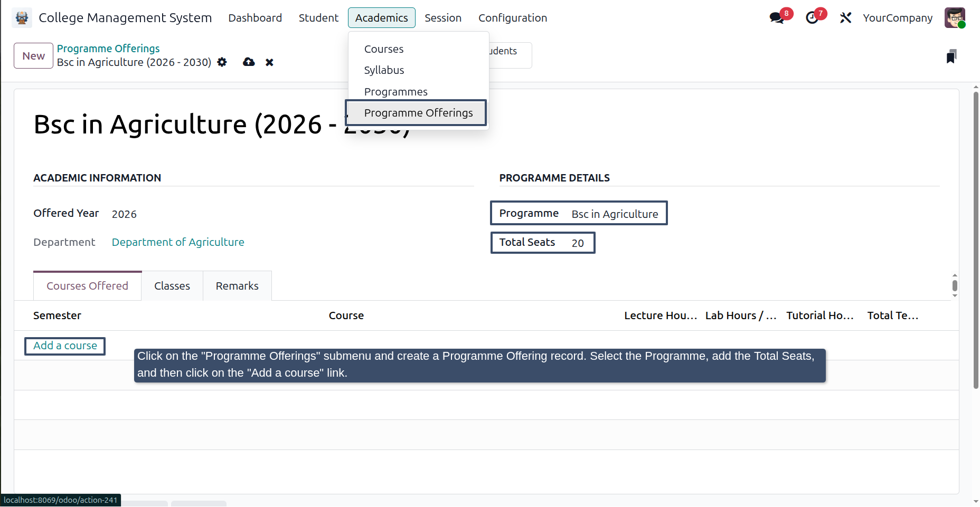Click the Academics menu
Viewport: 980px width, 507px height.
(x=382, y=18)
